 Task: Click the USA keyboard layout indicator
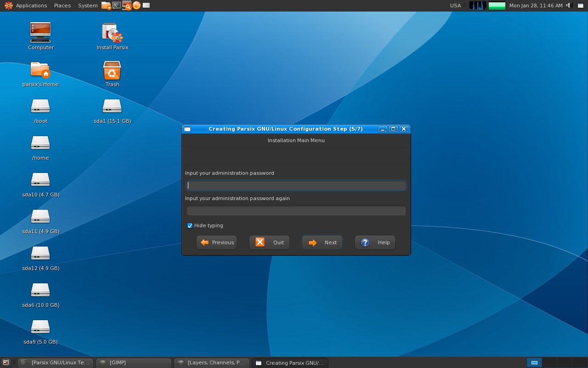click(455, 6)
